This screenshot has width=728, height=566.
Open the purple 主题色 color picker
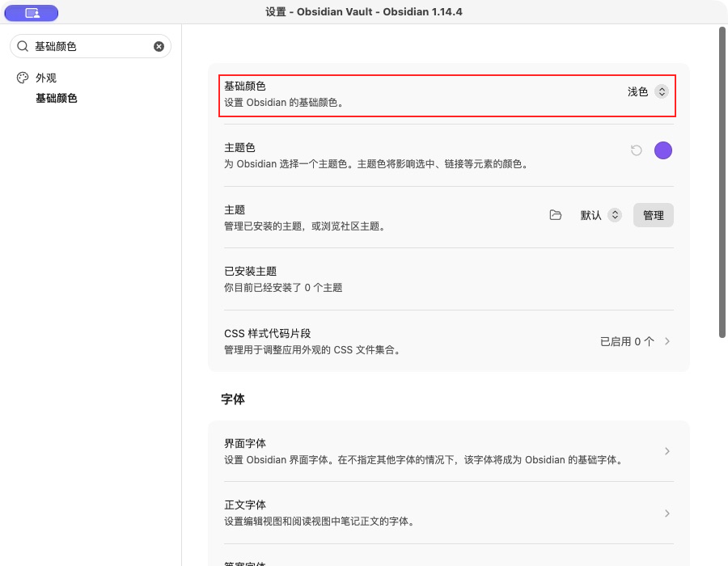[x=663, y=150]
